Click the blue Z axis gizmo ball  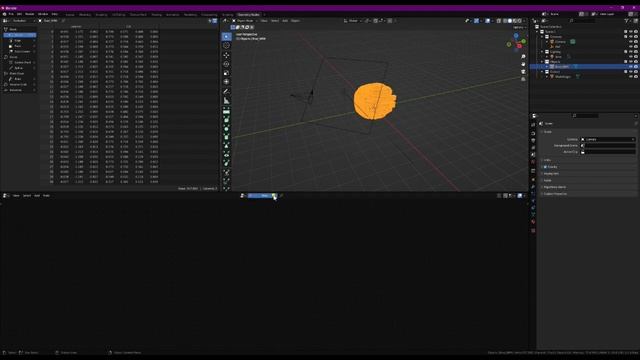click(516, 36)
